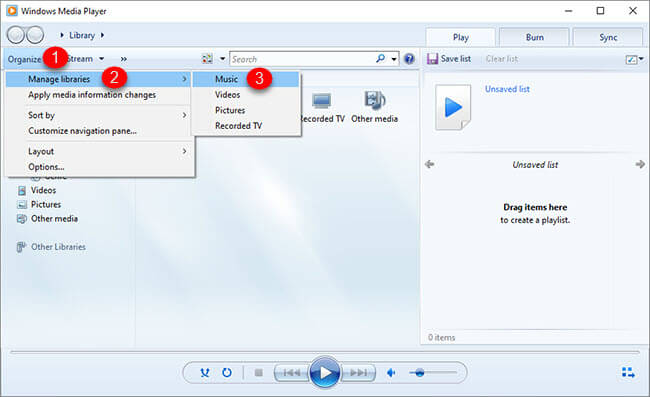Click the Save list button
The height and width of the screenshot is (397, 650).
449,59
